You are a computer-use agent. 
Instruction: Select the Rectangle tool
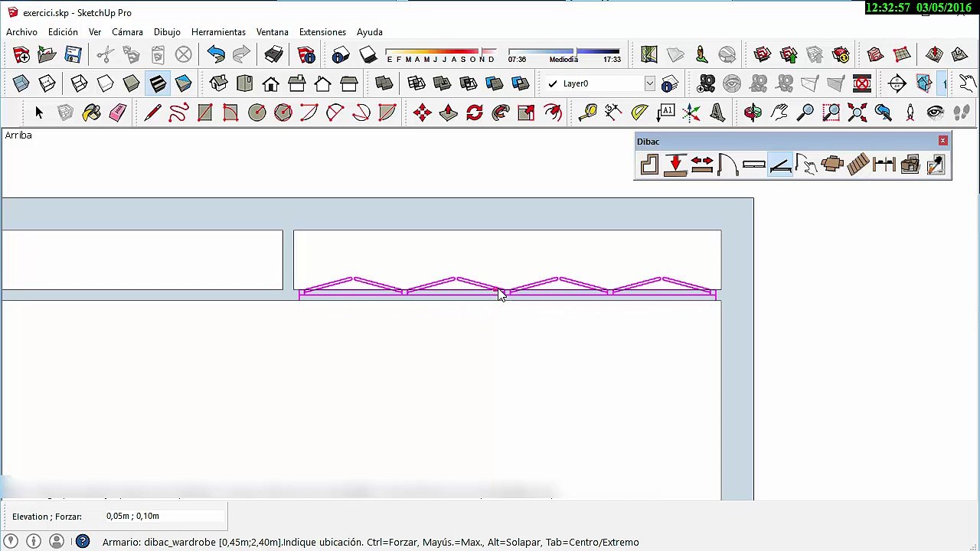pos(204,113)
